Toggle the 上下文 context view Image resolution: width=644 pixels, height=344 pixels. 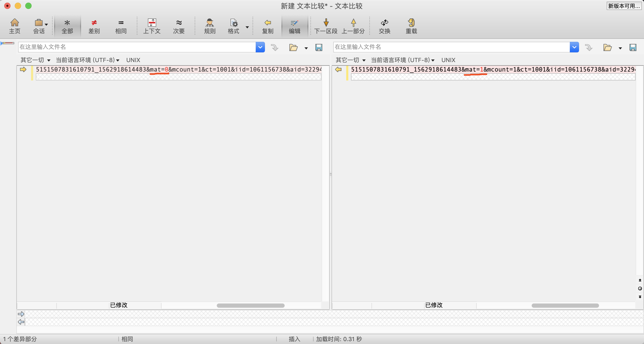(152, 26)
